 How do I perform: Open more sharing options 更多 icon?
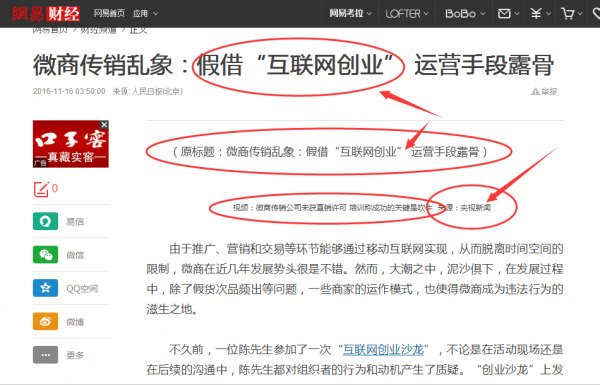coord(46,355)
